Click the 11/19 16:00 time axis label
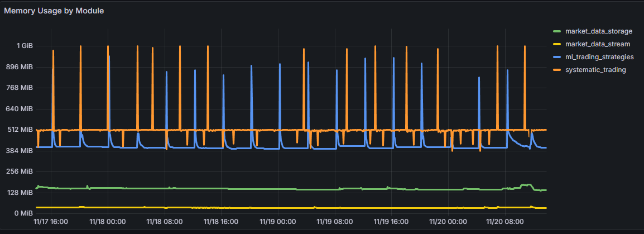 [x=392, y=222]
